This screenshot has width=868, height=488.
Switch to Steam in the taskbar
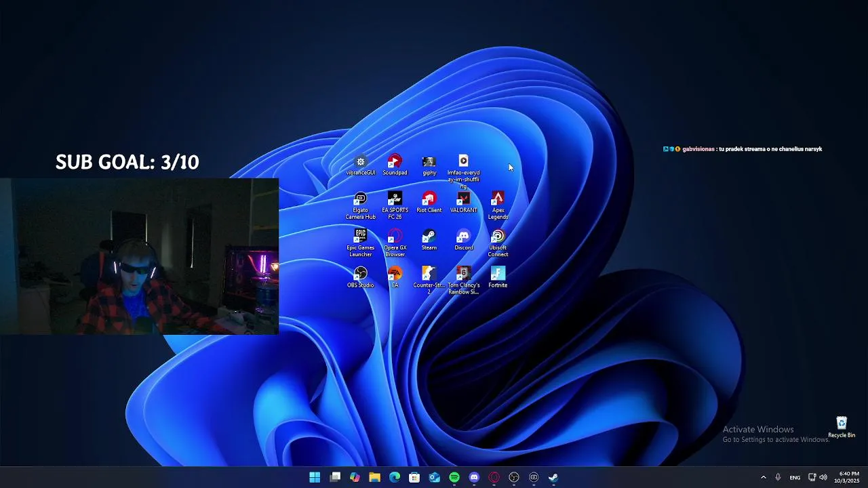tap(553, 477)
